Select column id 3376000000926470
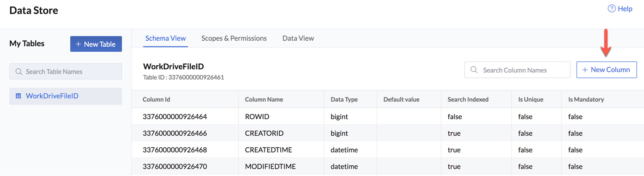 [x=175, y=166]
